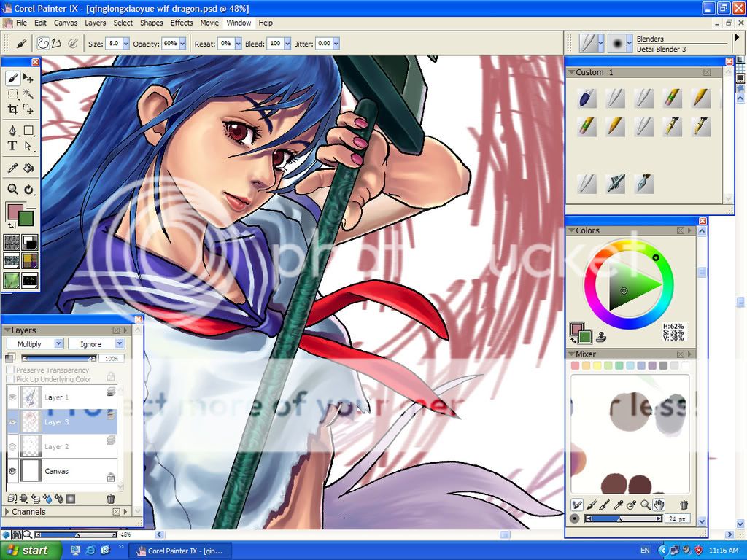Adjust the layer opacity slider in Layers

(59, 358)
